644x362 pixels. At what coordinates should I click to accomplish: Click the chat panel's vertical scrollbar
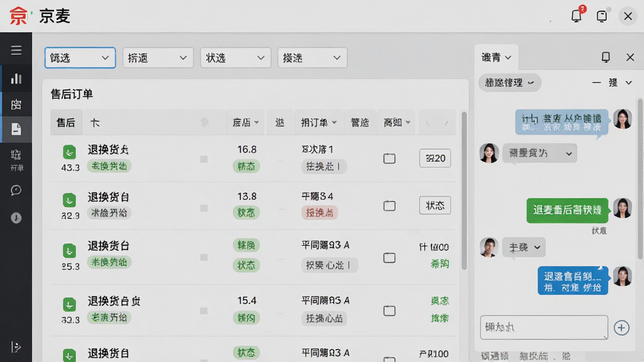tap(640, 178)
